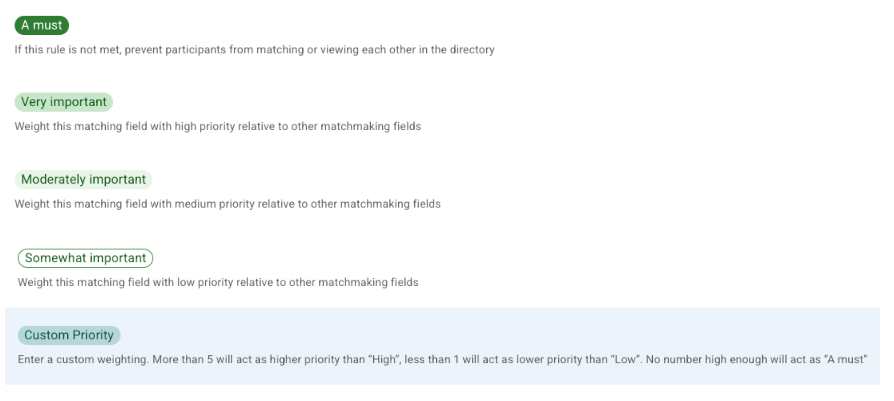Select the teal-colored priority option label
894x401 pixels.
[69, 336]
